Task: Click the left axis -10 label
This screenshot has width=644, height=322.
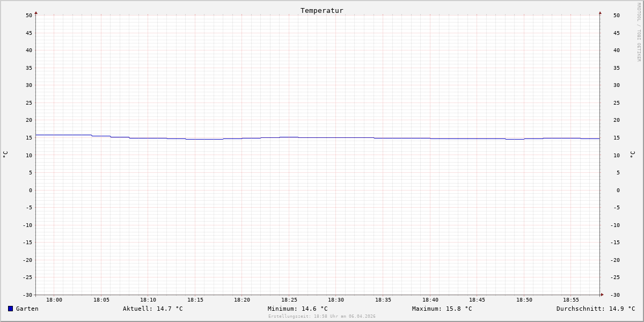Action: tap(27, 225)
